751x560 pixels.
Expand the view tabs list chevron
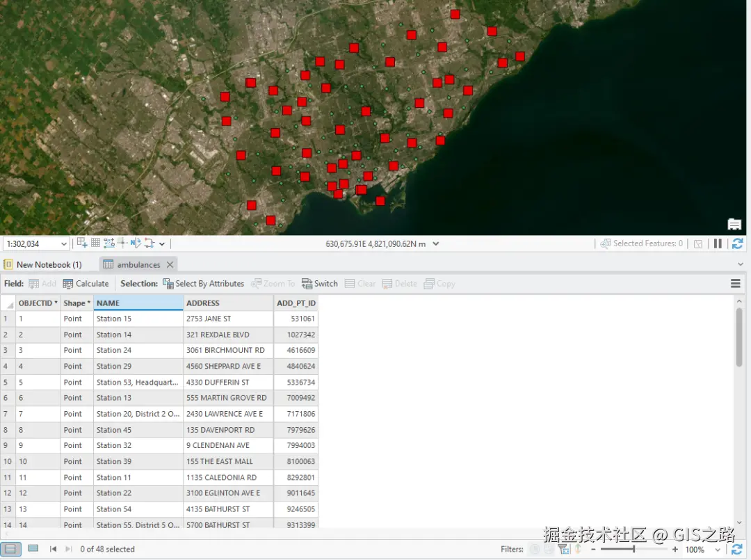click(741, 264)
